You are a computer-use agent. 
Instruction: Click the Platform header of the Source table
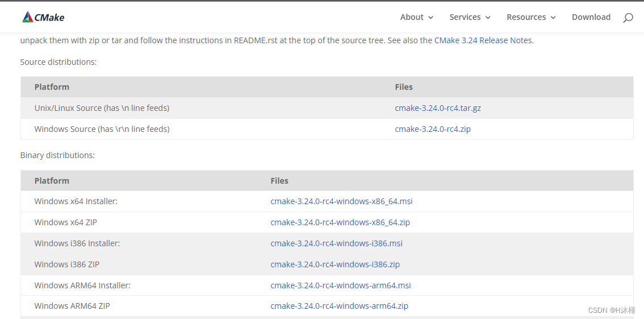tap(52, 87)
